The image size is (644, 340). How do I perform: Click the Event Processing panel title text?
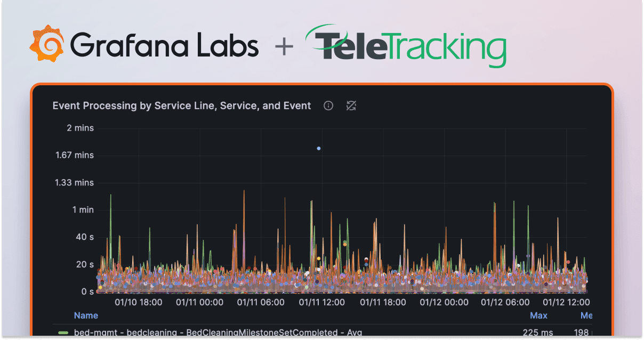181,106
